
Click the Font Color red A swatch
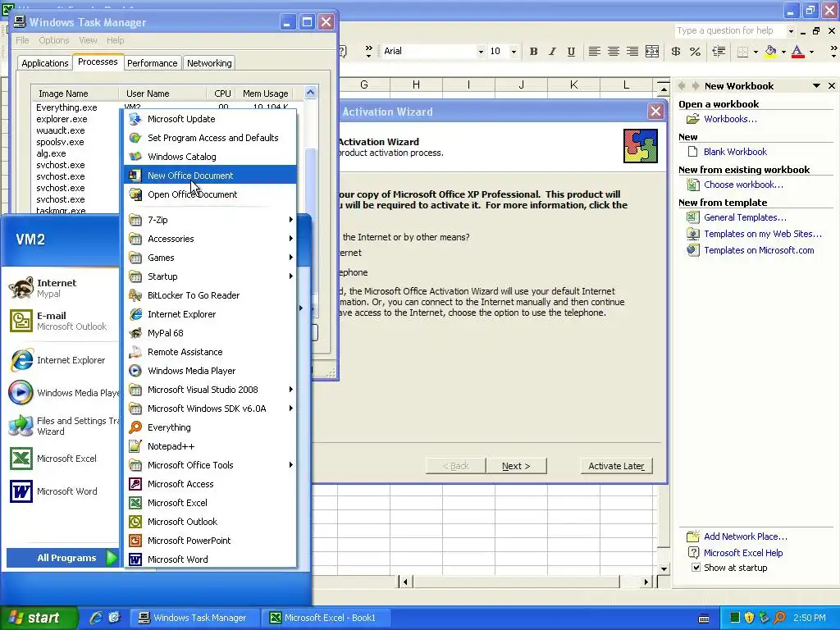(798, 52)
